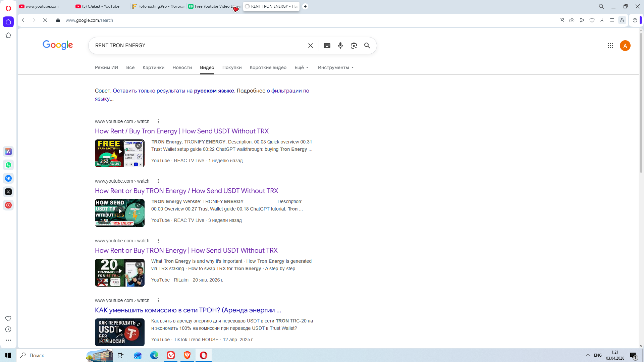The image size is (644, 362).
Task: Switch to the Новости tab
Action: 182,67
